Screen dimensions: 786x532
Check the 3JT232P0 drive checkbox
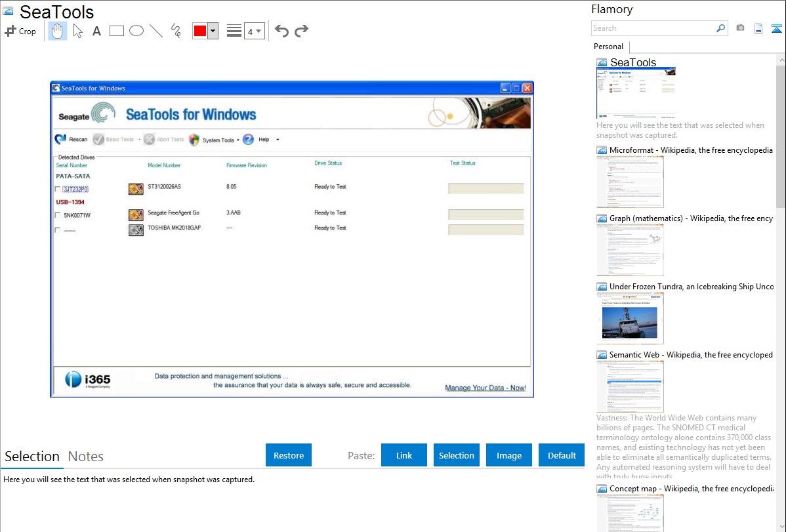pos(58,189)
